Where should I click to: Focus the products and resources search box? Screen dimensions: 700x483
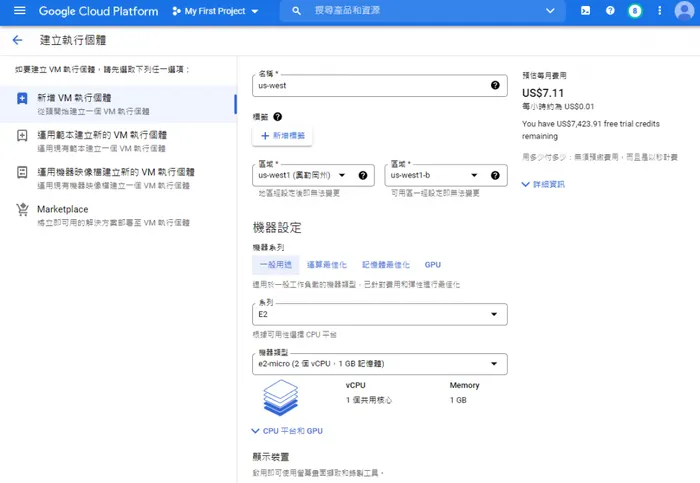420,11
